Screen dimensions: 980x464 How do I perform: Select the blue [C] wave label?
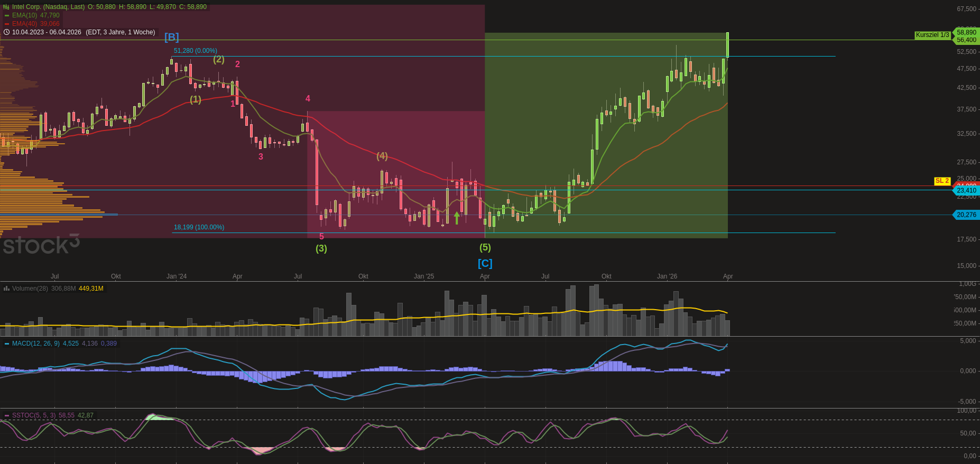point(485,263)
